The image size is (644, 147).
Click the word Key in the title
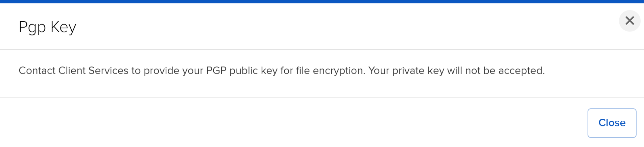[x=64, y=27]
